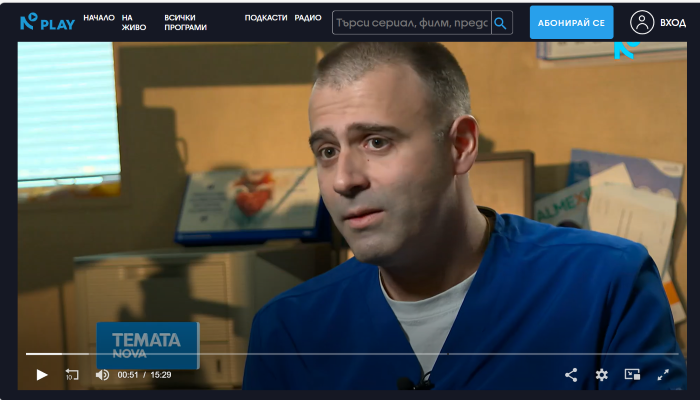Image resolution: width=700 pixels, height=400 pixels.
Task: Click the user profile icon
Action: point(642,22)
